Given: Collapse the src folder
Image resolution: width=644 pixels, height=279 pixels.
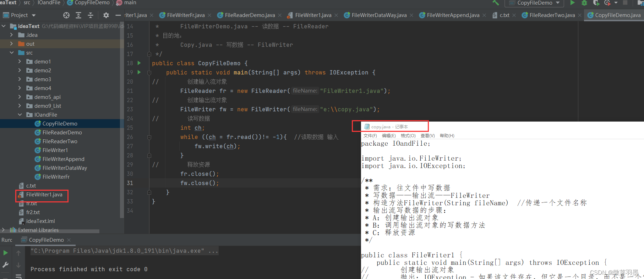Looking at the screenshot, I should [11, 52].
